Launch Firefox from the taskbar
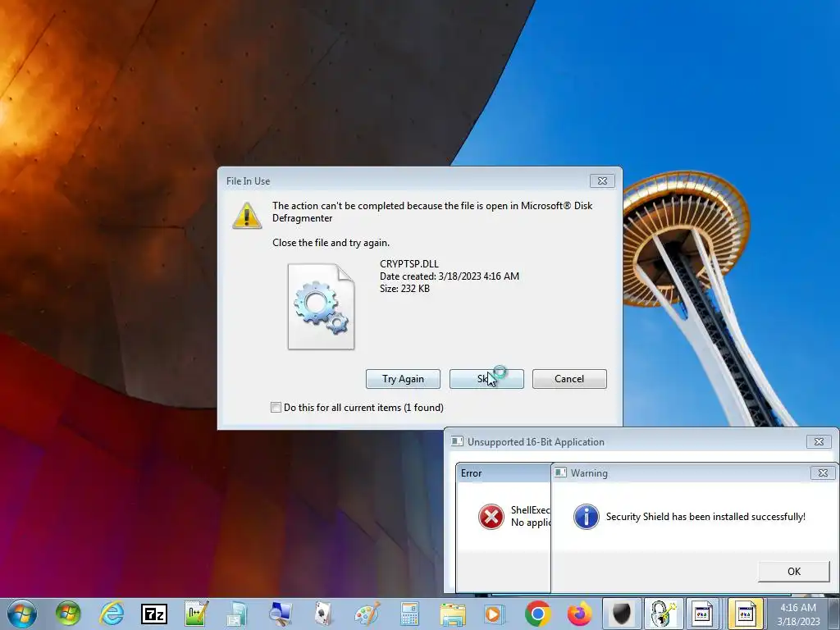The height and width of the screenshot is (630, 840). (580, 614)
